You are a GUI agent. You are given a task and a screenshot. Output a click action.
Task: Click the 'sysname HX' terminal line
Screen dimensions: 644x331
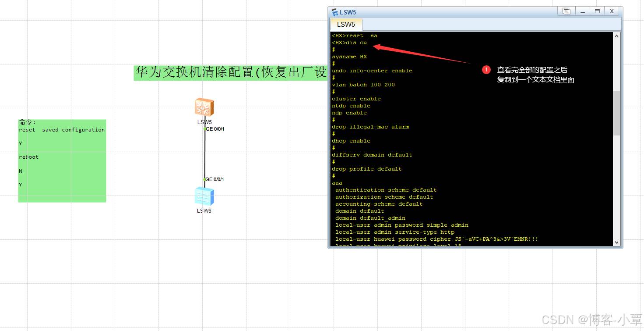pos(349,57)
